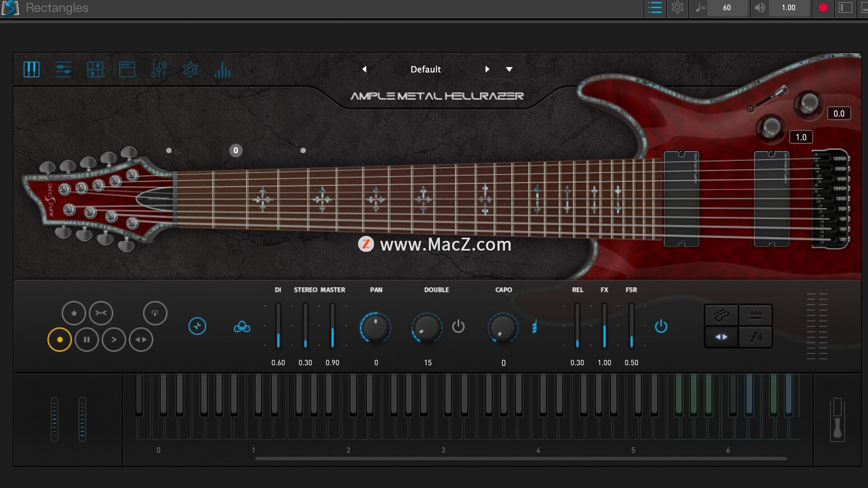Adjust the right mod wheel strip
This screenshot has width=868, height=488.
[x=82, y=419]
